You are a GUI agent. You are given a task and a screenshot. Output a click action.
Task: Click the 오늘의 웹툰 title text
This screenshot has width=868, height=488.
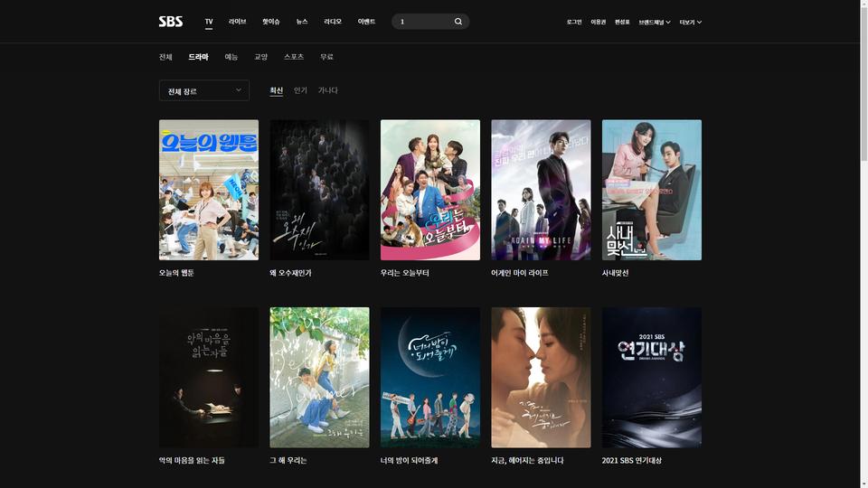tap(176, 273)
